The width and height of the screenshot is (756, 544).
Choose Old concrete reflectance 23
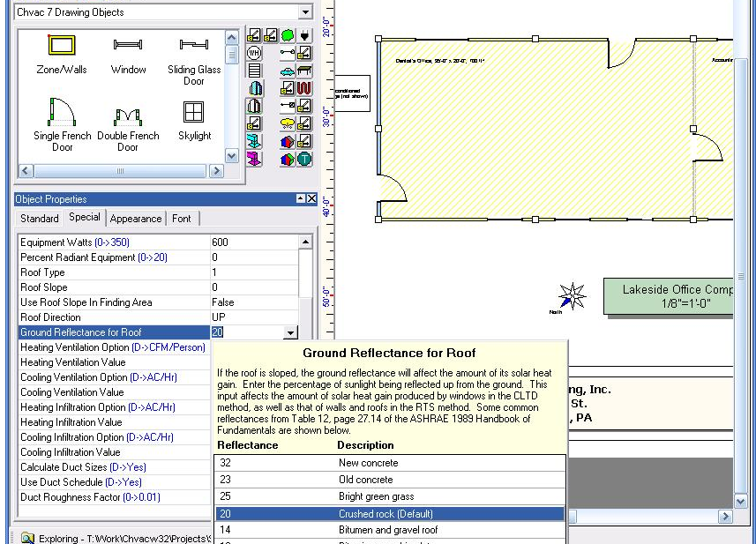(390, 480)
